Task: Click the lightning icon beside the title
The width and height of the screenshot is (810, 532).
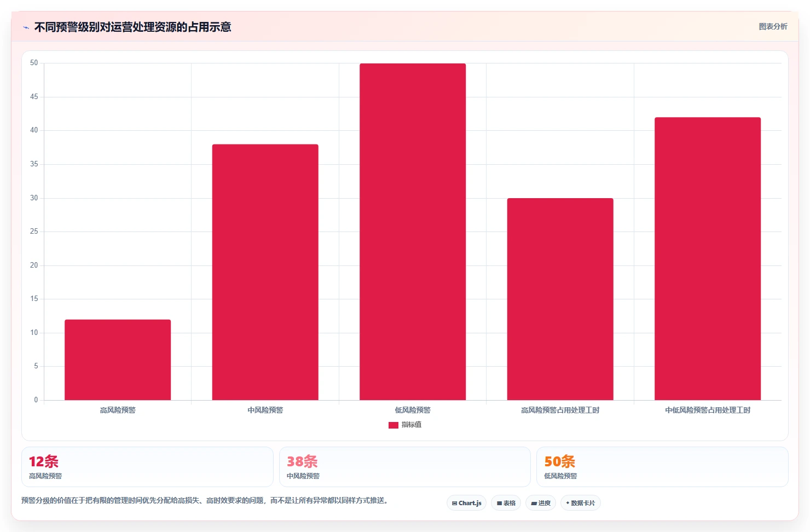Action: tap(26, 27)
